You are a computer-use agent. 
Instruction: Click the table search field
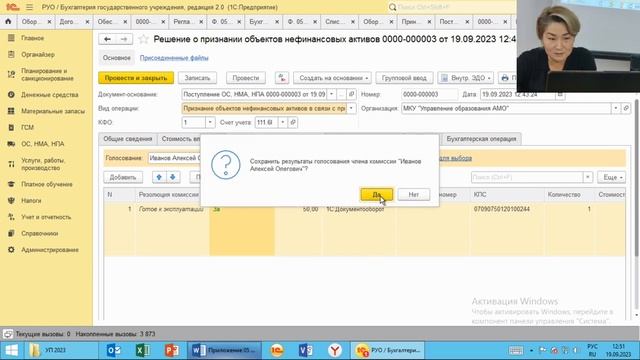[x=527, y=177]
